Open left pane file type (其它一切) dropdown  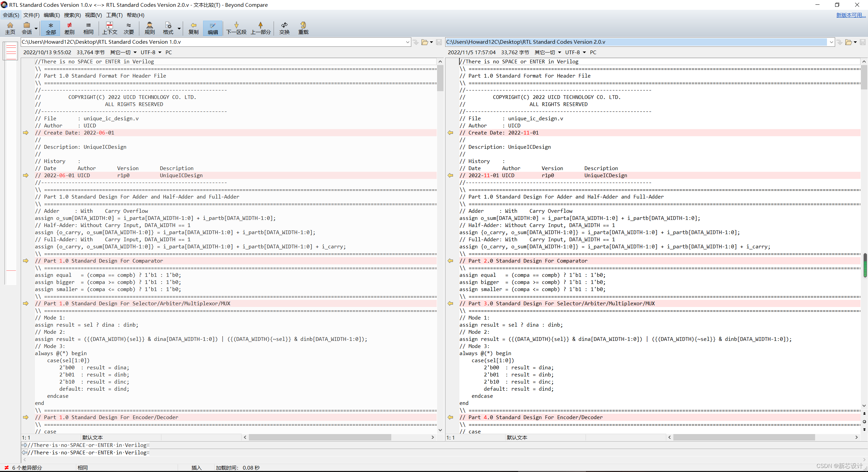click(123, 52)
